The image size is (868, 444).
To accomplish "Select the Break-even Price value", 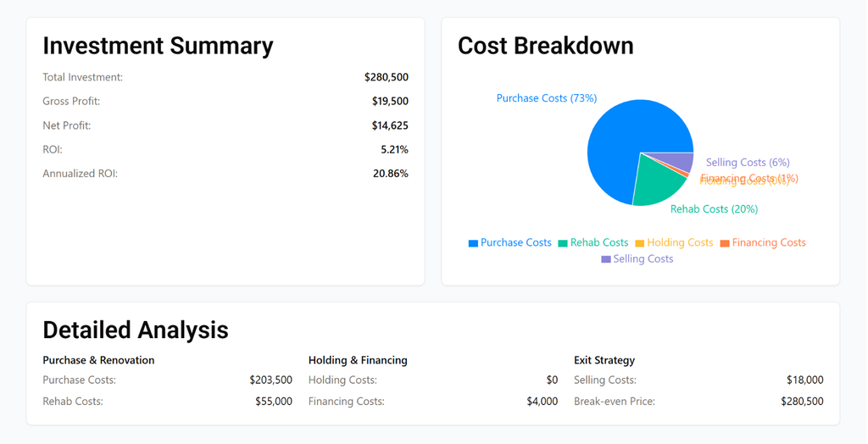I will 802,402.
